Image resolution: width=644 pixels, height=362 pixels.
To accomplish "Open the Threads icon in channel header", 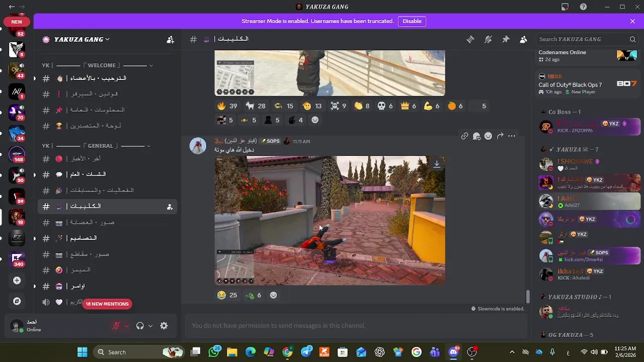I will (470, 39).
